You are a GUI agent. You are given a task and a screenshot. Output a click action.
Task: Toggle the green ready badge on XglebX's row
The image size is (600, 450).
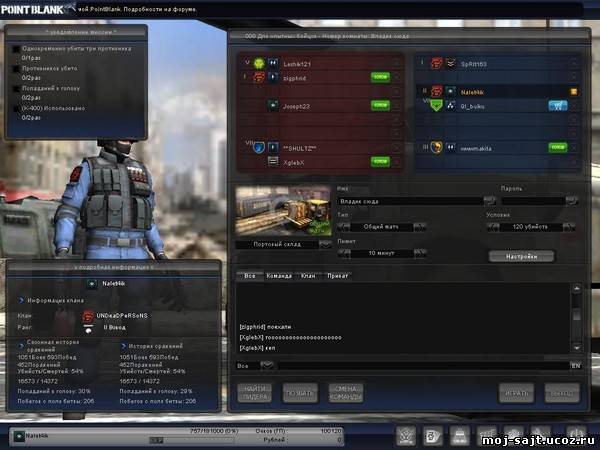380,161
